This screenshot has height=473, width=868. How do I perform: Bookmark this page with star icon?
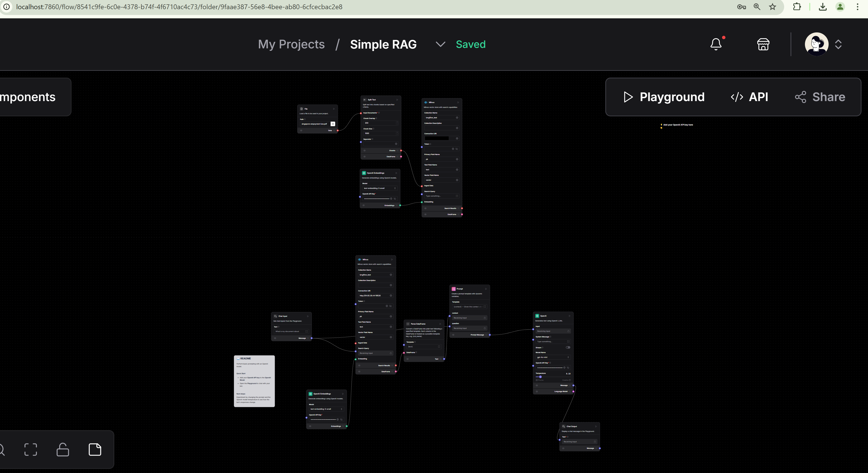point(773,7)
